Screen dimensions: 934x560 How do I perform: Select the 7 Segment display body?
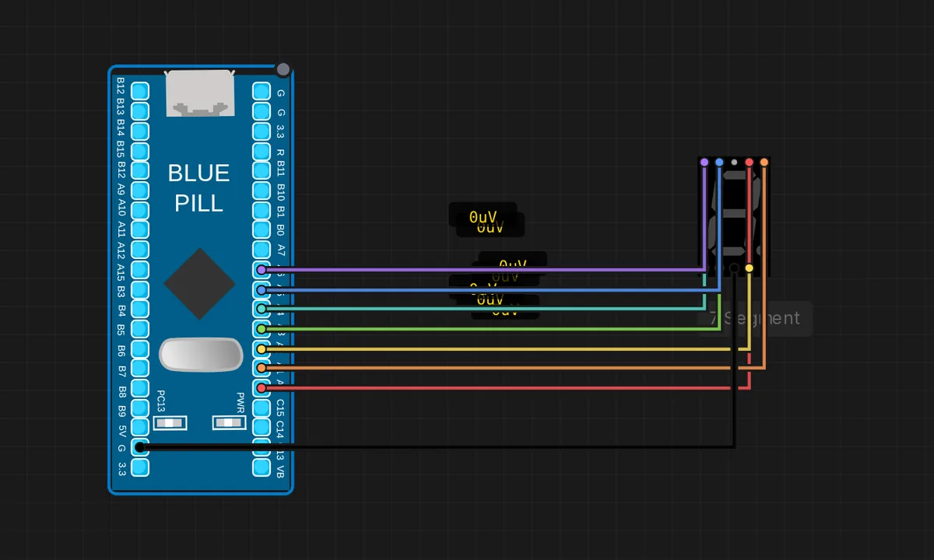coord(734,218)
